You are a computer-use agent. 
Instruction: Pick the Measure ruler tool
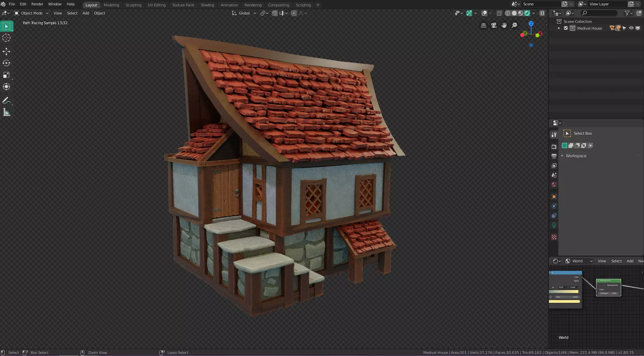[6, 112]
